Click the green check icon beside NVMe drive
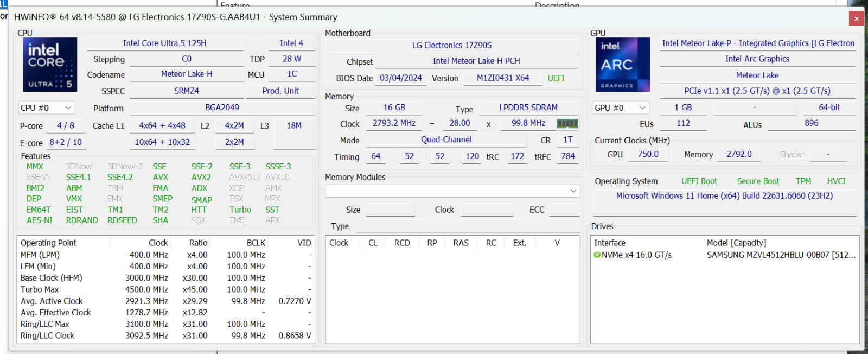The image size is (868, 354). click(597, 255)
